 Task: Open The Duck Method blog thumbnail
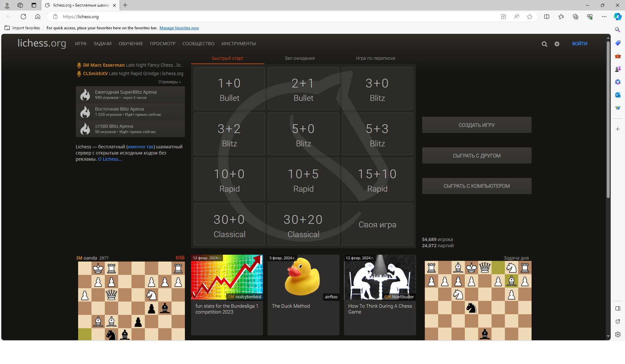tap(303, 277)
